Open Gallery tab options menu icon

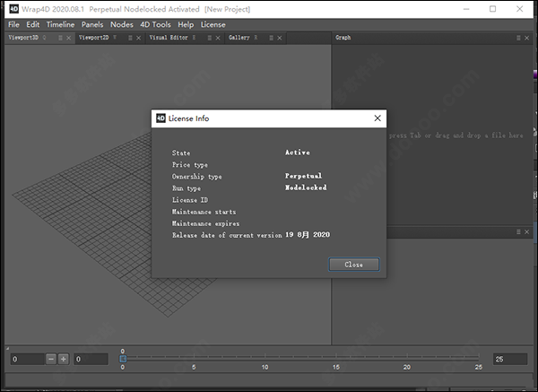point(272,38)
